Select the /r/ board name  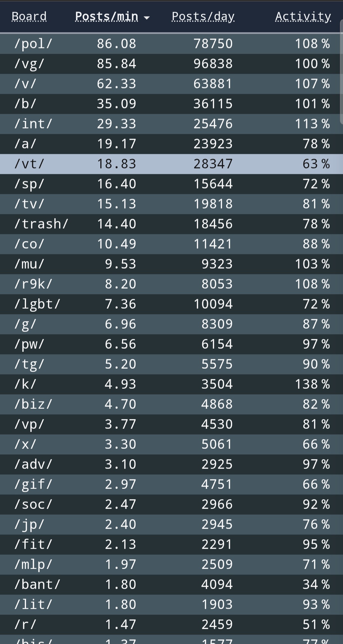25,624
